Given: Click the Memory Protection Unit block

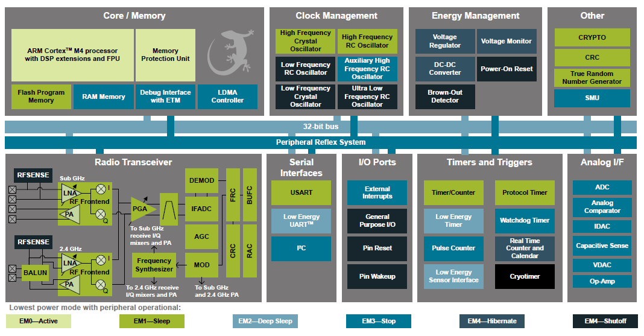Looking at the screenshot, I should [165, 55].
